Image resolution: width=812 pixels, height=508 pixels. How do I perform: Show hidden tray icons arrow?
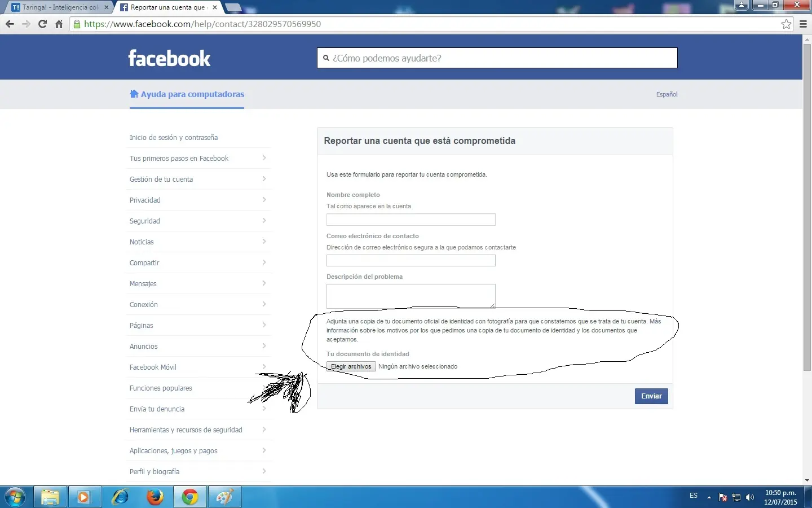click(x=709, y=497)
